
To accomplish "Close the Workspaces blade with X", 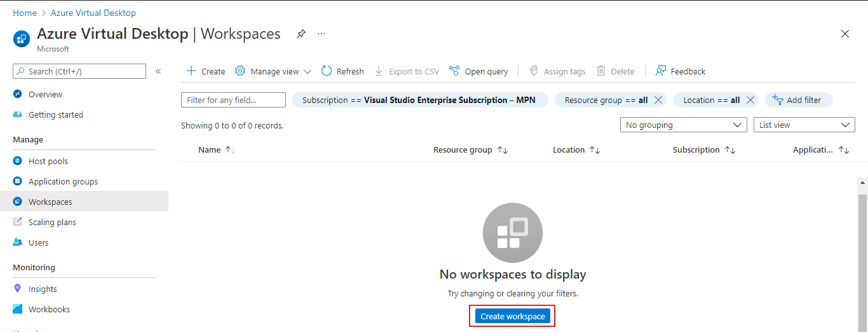I will point(845,34).
